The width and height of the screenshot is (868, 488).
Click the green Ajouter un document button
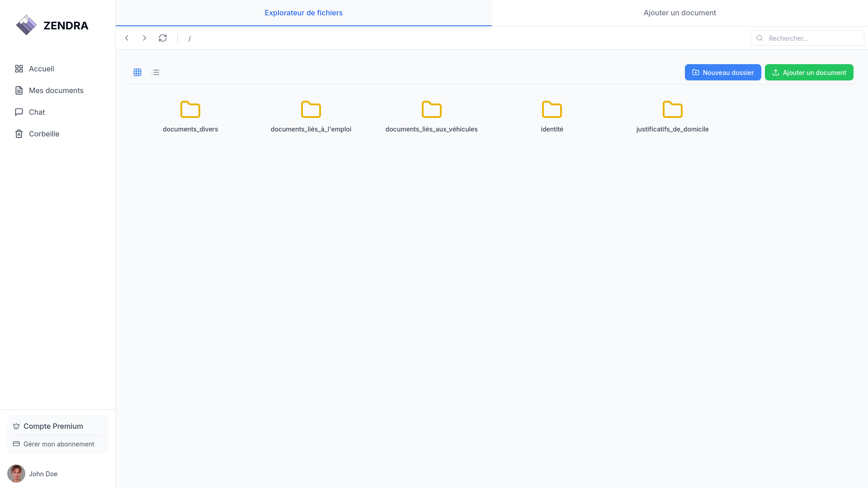click(x=809, y=72)
